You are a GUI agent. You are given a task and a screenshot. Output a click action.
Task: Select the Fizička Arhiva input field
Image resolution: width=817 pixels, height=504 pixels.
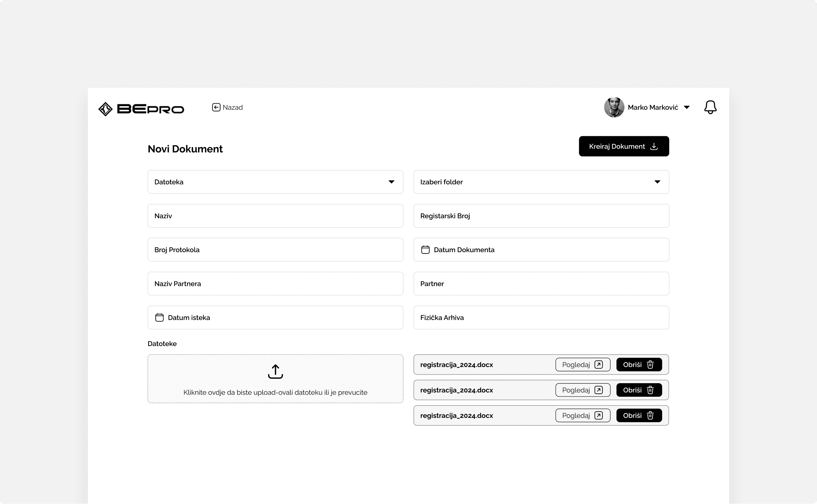541,317
